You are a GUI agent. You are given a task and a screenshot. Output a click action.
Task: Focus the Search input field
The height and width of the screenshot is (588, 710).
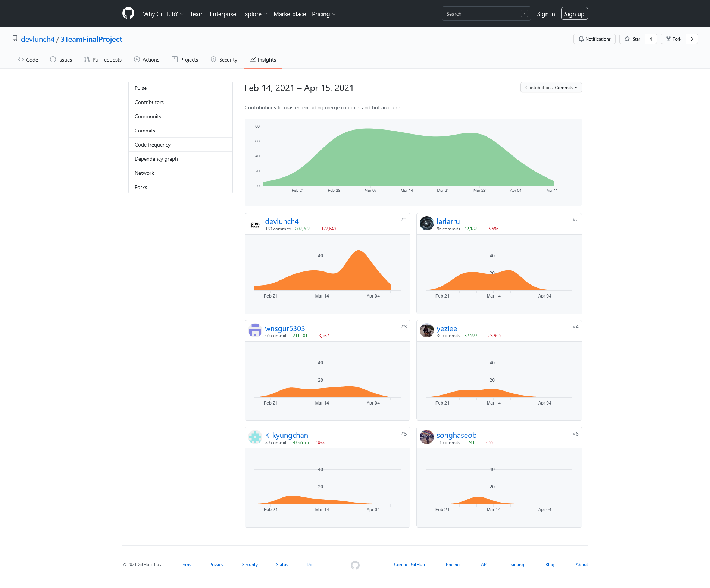(481, 14)
